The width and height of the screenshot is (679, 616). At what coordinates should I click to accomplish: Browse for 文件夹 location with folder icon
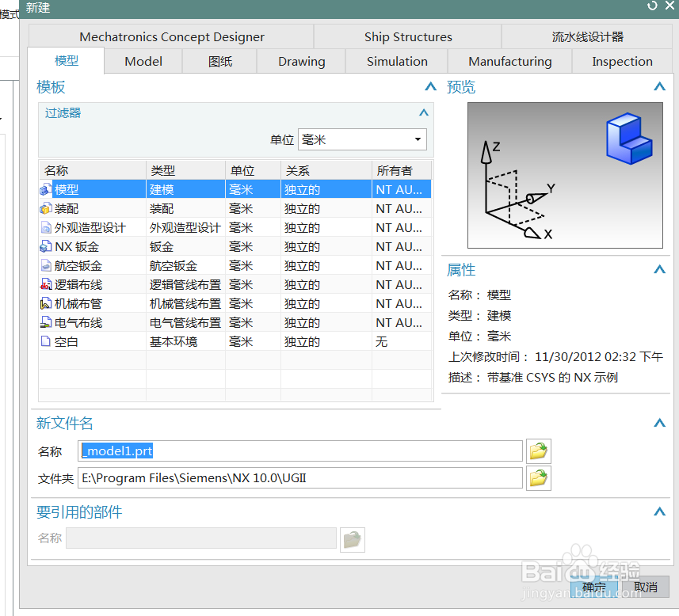[538, 478]
